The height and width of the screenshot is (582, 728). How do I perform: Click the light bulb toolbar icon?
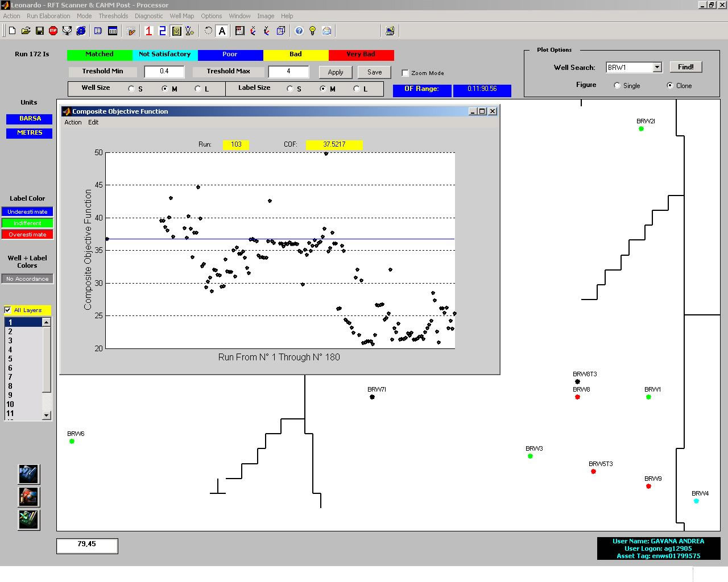[x=312, y=31]
